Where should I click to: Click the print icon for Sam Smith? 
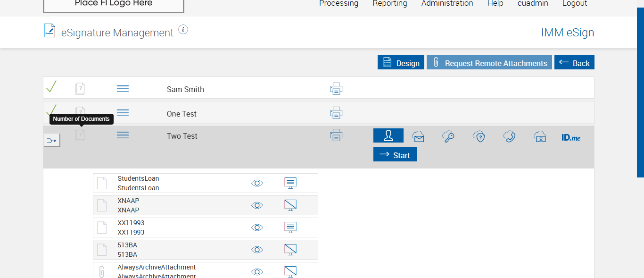(336, 89)
